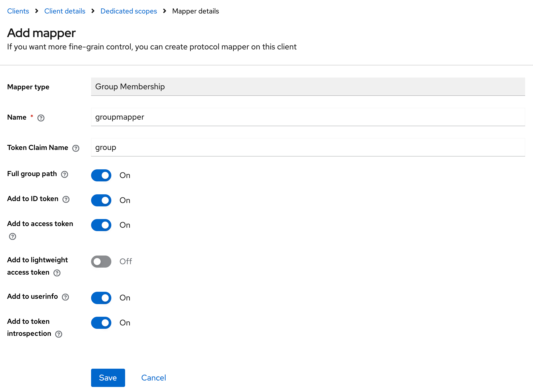This screenshot has width=533, height=392.
Task: Turn off Add to ID token switch
Action: [101, 200]
